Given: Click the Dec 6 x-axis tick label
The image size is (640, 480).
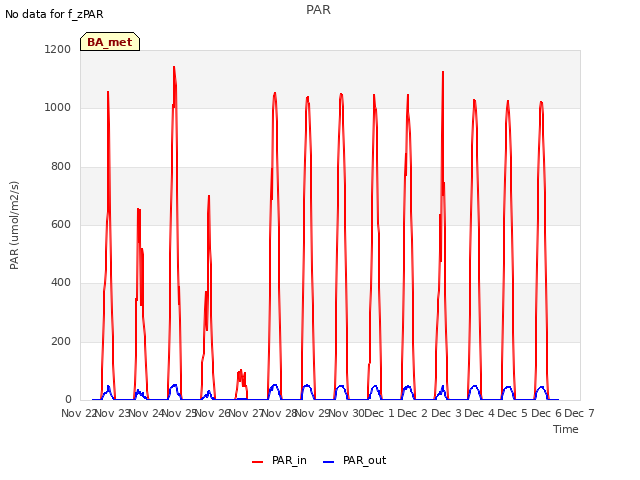Looking at the screenshot, I should click(x=547, y=413).
